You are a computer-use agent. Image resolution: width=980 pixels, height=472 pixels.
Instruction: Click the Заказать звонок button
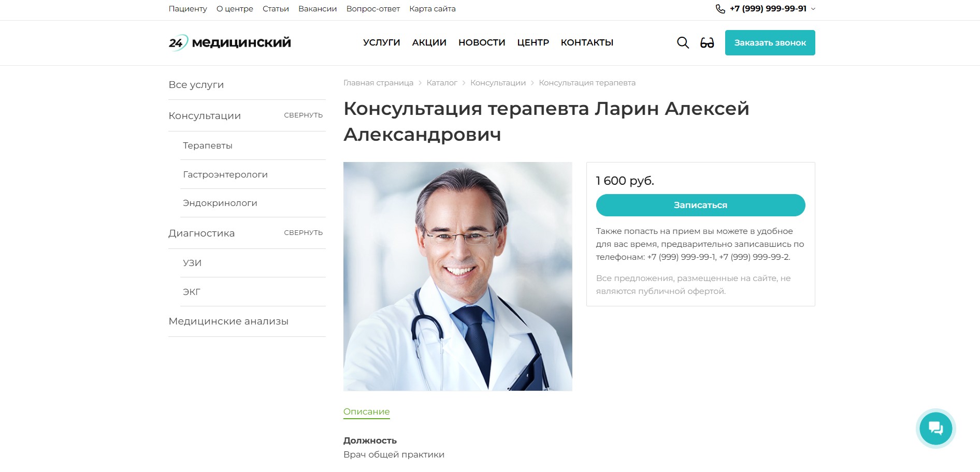click(x=770, y=42)
